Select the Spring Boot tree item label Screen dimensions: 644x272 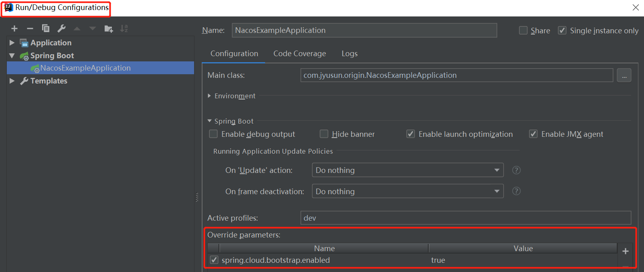(x=52, y=56)
